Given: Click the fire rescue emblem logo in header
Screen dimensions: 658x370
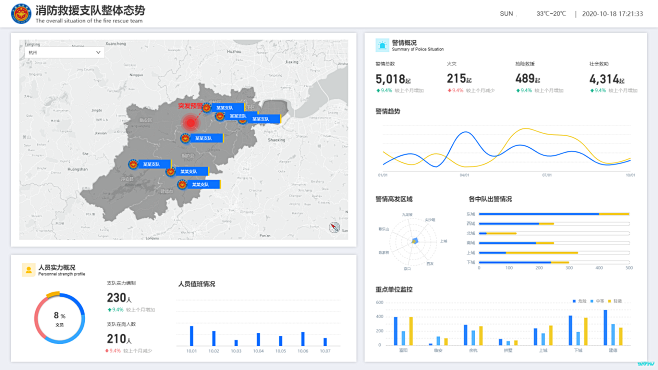Looking at the screenshot, I should pyautogui.click(x=21, y=13).
